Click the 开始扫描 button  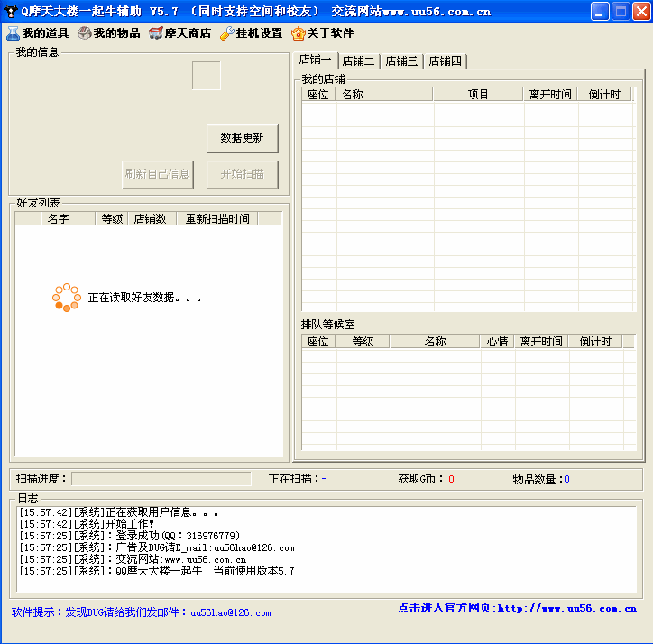243,174
